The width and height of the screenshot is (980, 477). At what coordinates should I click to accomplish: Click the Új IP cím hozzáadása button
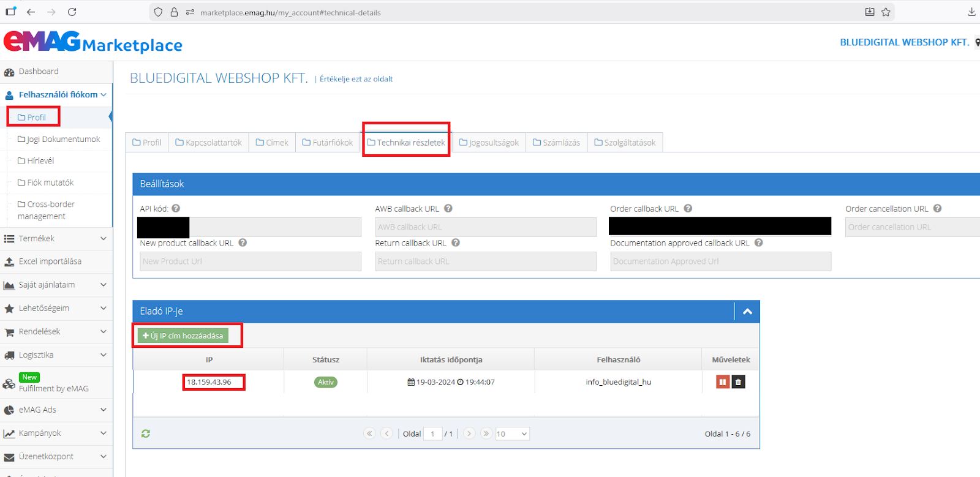pos(183,336)
